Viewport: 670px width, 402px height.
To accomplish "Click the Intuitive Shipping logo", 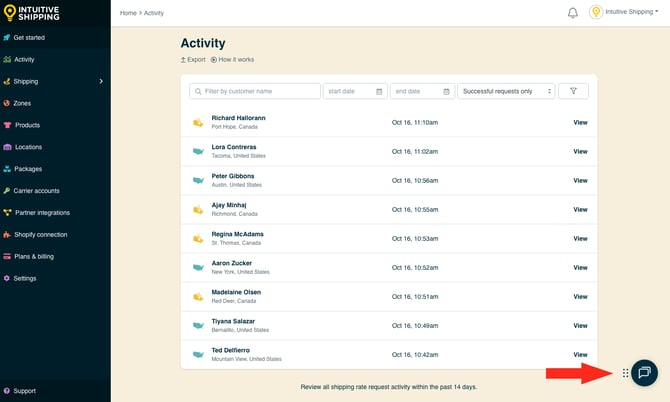I will 32,13.
